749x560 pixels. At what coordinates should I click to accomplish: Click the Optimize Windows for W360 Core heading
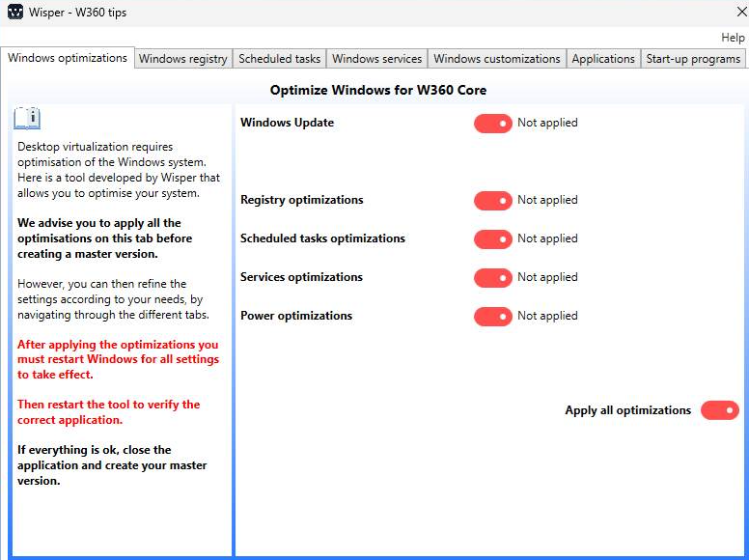[377, 91]
